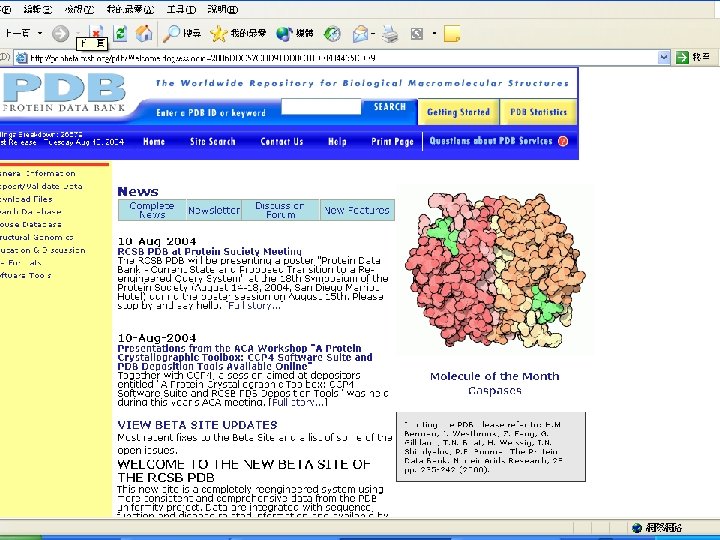Click the PDB Statistics button
The image size is (720, 540).
(538, 112)
